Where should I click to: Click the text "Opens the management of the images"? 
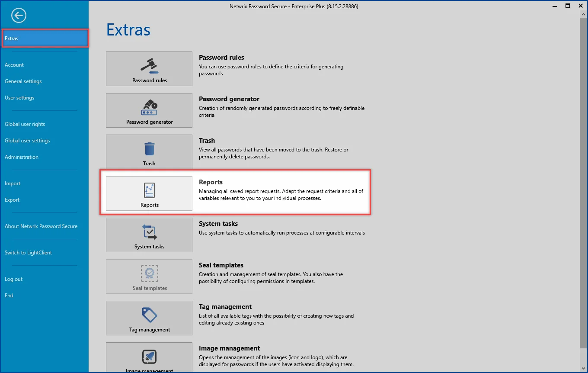(x=241, y=357)
